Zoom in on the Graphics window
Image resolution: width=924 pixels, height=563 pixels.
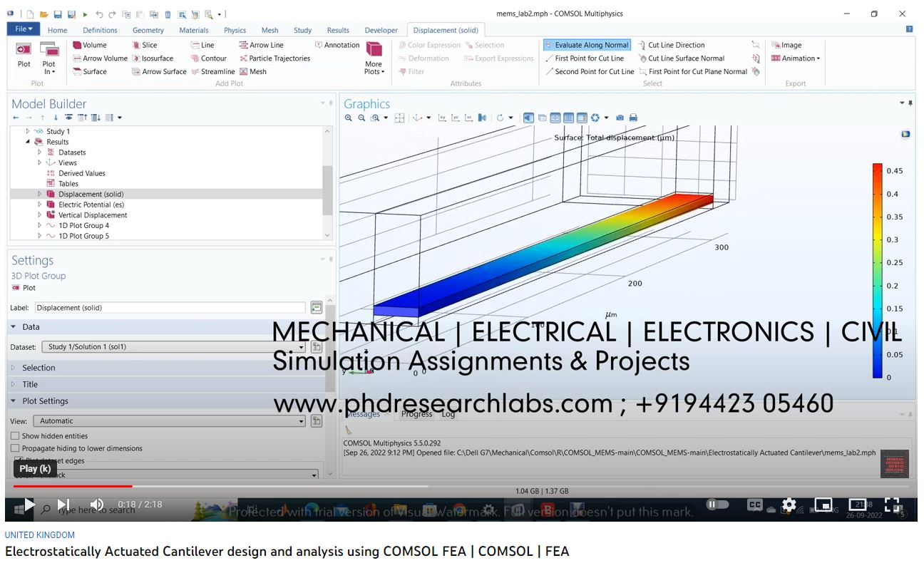pos(349,118)
